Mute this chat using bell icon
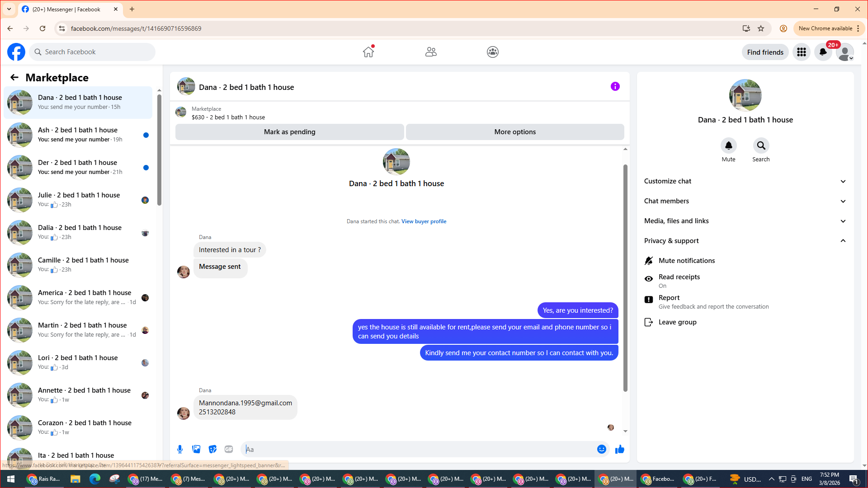 click(728, 146)
